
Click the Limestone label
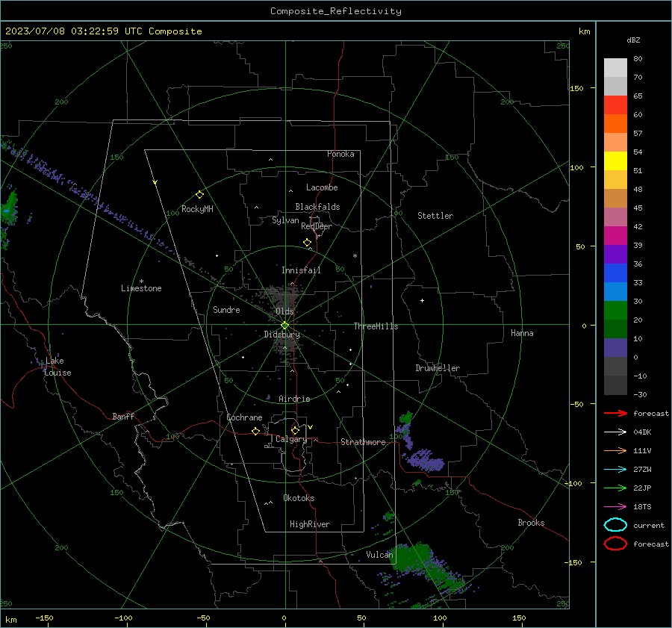(x=141, y=288)
